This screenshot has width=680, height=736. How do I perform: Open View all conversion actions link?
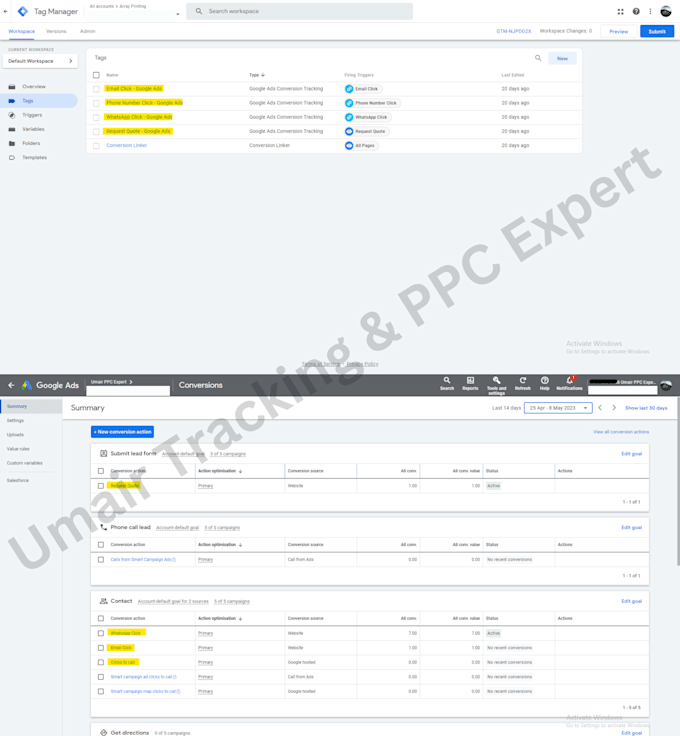(621, 432)
